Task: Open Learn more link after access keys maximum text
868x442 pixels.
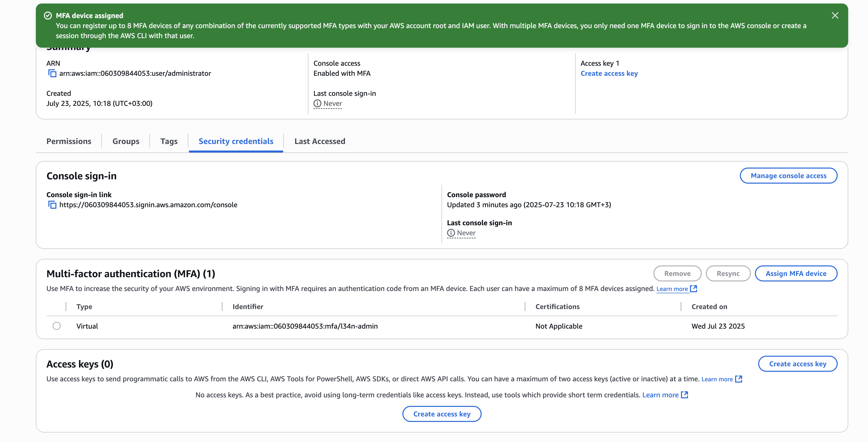Action: (x=717, y=379)
